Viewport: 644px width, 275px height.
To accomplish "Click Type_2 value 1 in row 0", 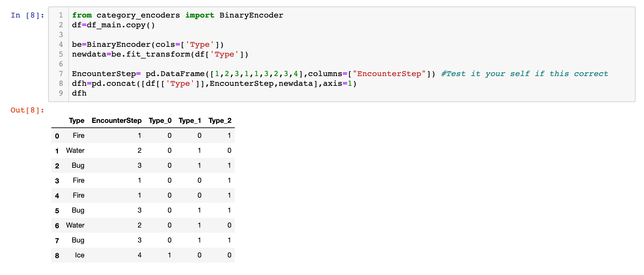I will click(229, 136).
